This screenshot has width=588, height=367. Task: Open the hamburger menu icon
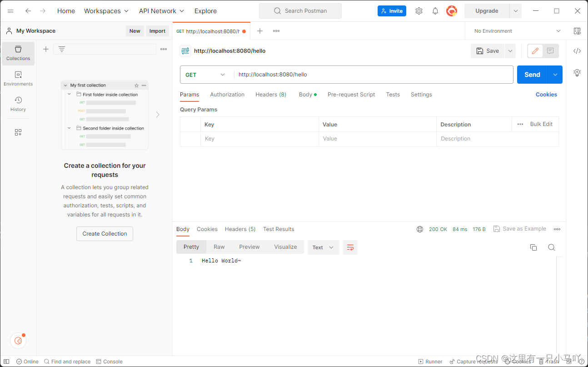pyautogui.click(x=10, y=11)
